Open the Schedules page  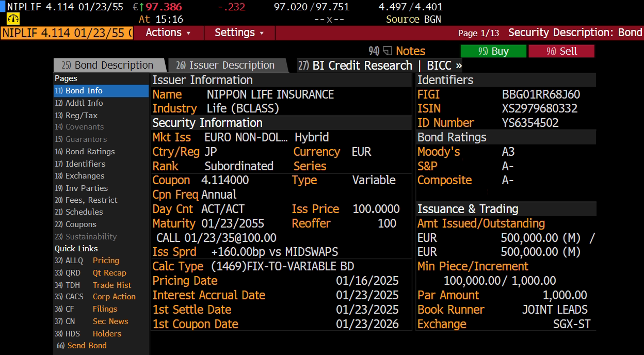[x=78, y=212]
